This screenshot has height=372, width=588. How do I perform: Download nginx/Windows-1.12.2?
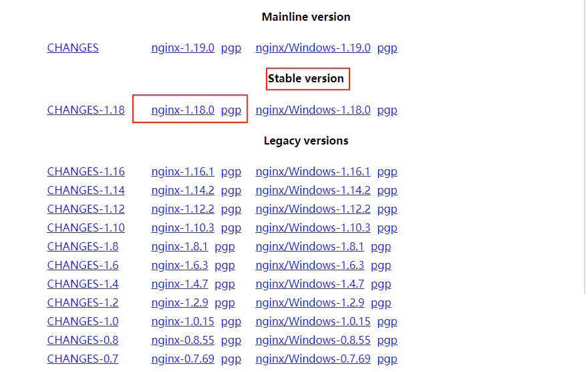tap(313, 209)
